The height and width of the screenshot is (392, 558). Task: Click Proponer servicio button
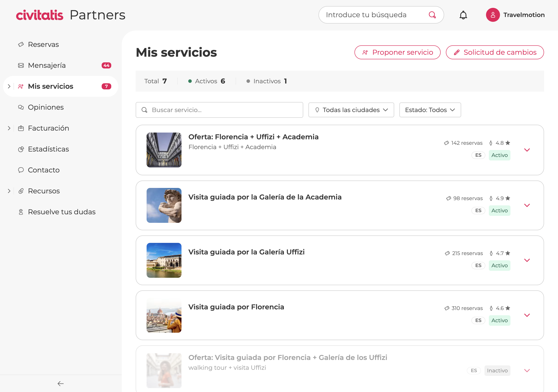(397, 53)
